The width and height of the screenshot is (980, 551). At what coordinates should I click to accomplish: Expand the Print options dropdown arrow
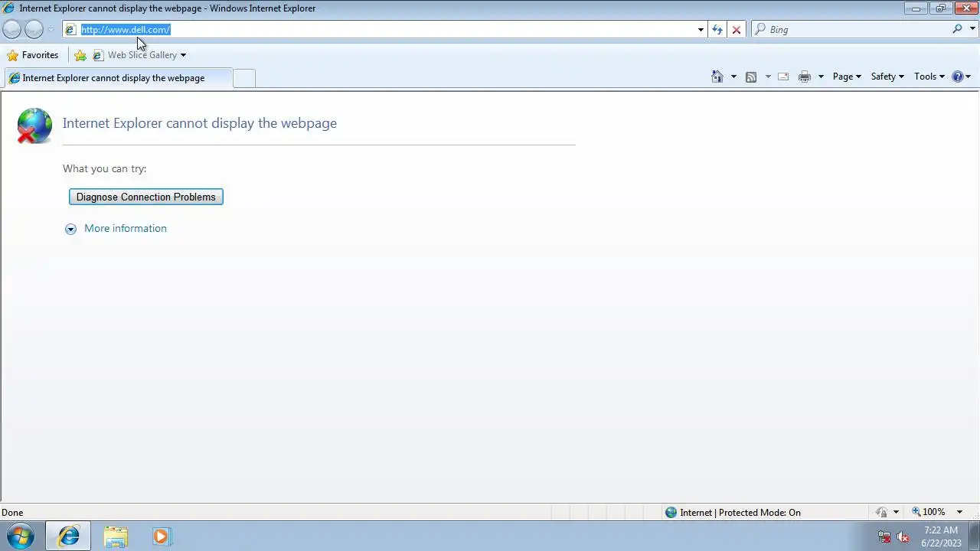821,77
